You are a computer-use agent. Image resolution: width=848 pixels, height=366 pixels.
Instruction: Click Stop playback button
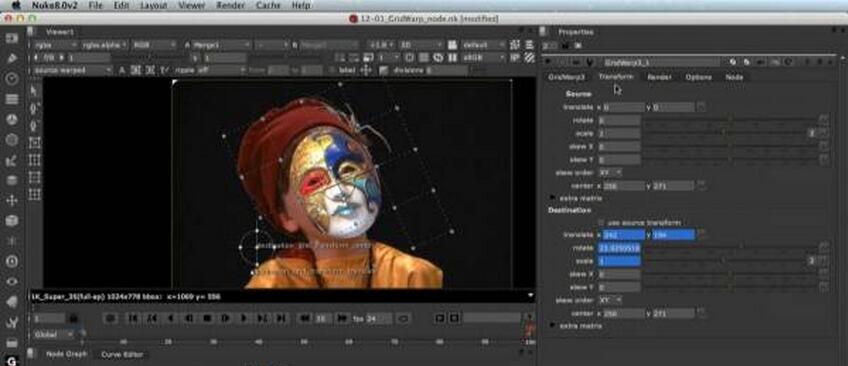click(x=207, y=318)
